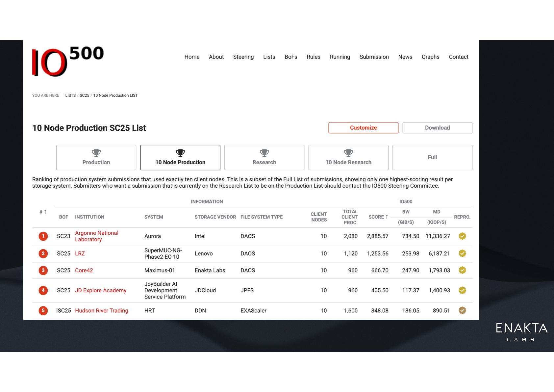Viewport: 554px width, 392px height.
Task: Switch to the Production list tab
Action: (x=96, y=157)
